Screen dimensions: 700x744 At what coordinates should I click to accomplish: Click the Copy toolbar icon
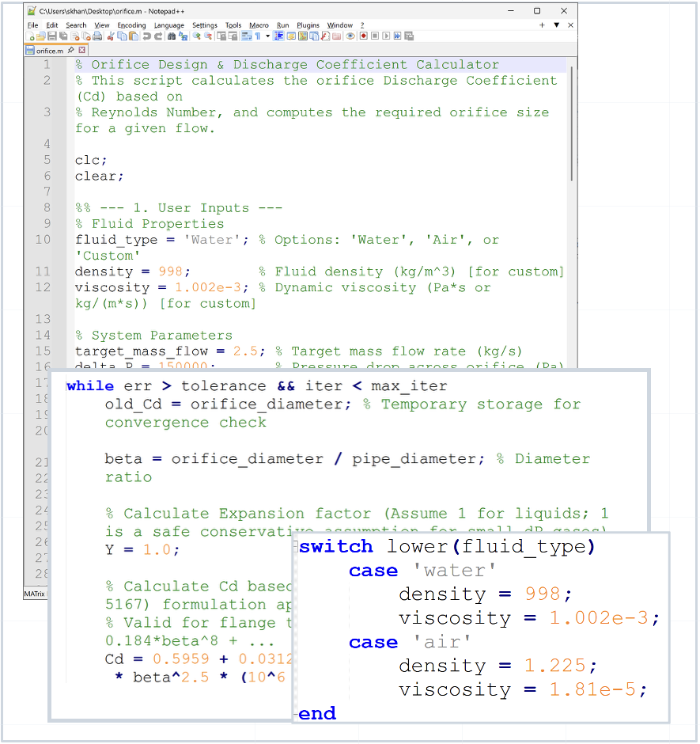122,36
